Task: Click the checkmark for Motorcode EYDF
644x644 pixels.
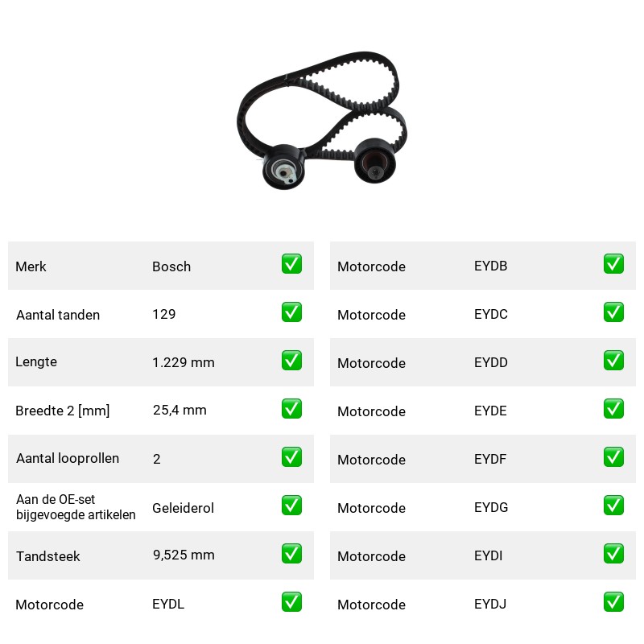Action: point(613,457)
